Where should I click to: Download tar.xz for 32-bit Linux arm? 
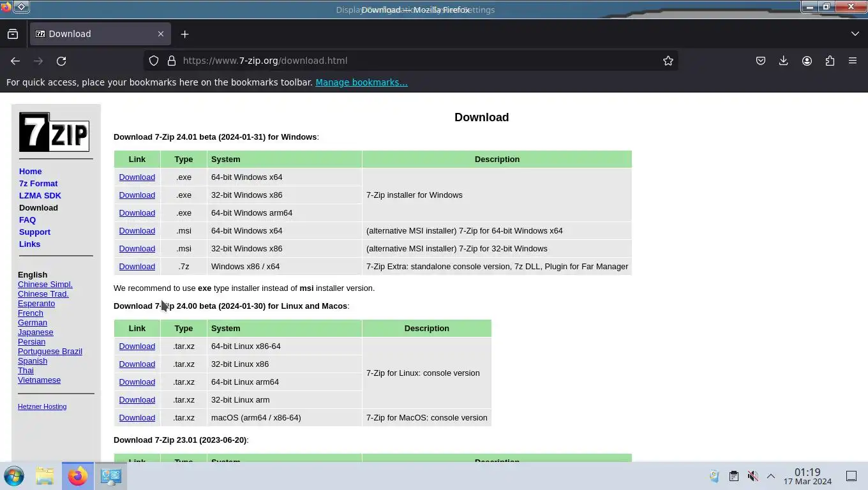tap(137, 399)
